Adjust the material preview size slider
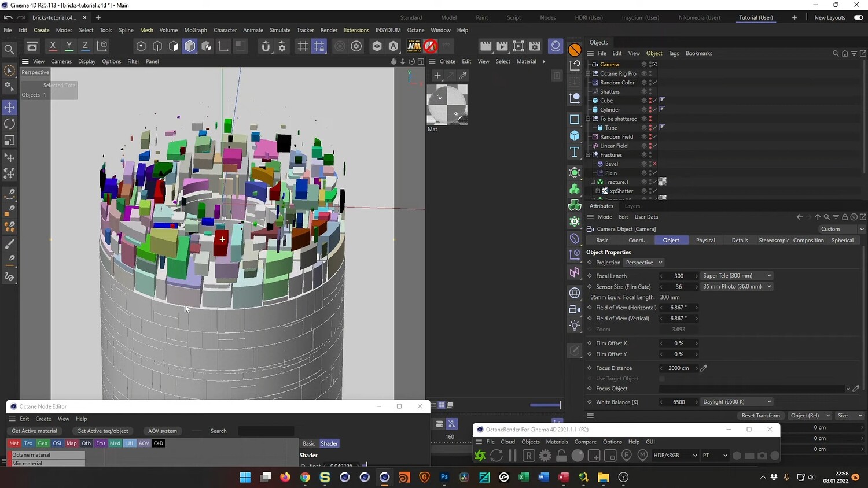 (545, 405)
